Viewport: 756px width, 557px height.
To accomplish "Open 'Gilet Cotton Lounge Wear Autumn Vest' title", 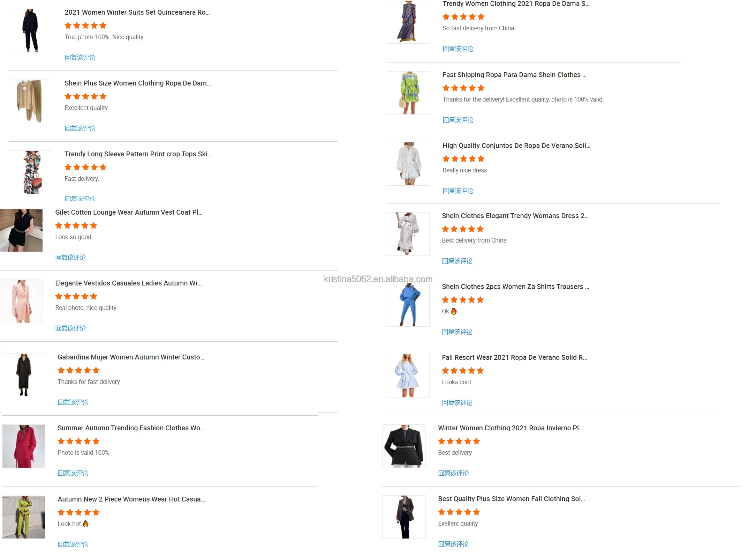I will pos(129,212).
